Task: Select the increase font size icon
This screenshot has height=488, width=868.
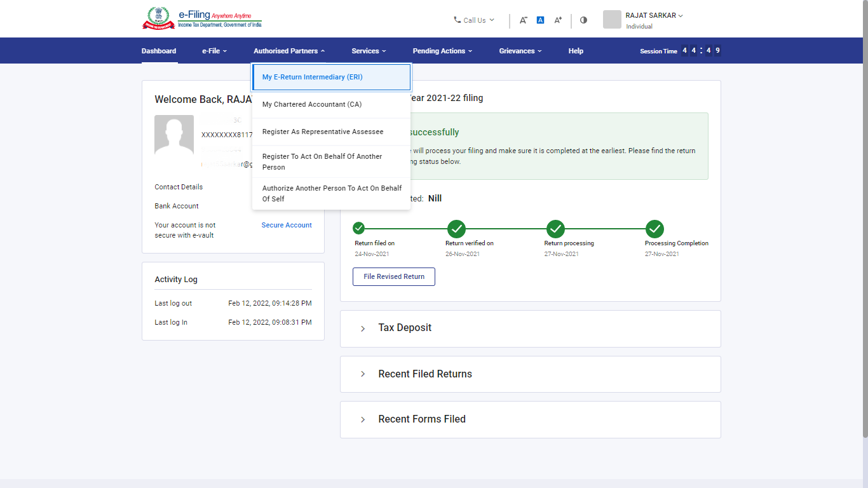Action: click(x=557, y=20)
